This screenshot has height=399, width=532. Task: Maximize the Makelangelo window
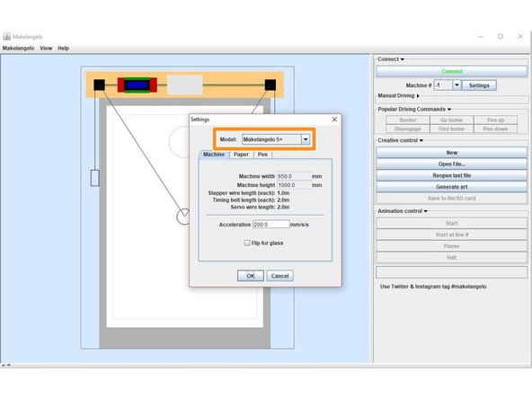(x=501, y=36)
